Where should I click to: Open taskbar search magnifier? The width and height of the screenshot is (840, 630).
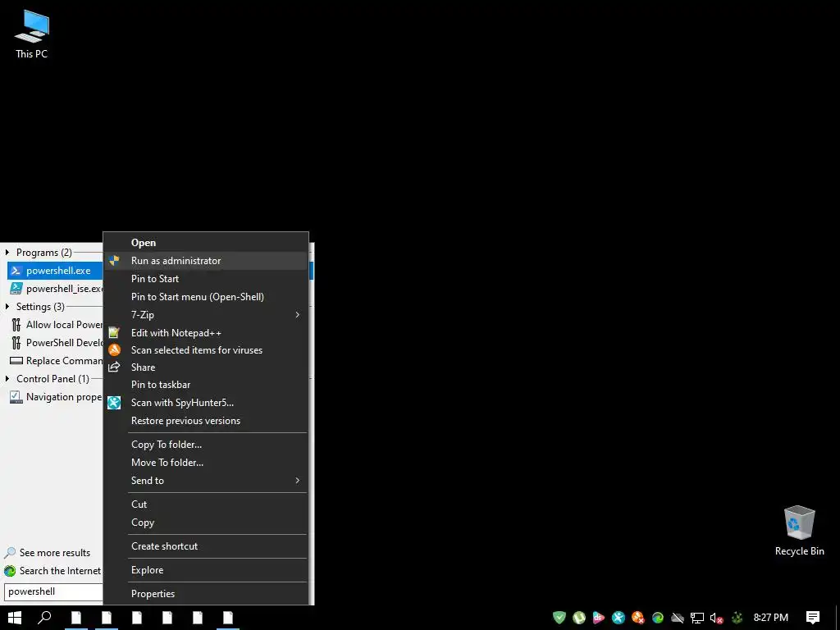pyautogui.click(x=44, y=618)
